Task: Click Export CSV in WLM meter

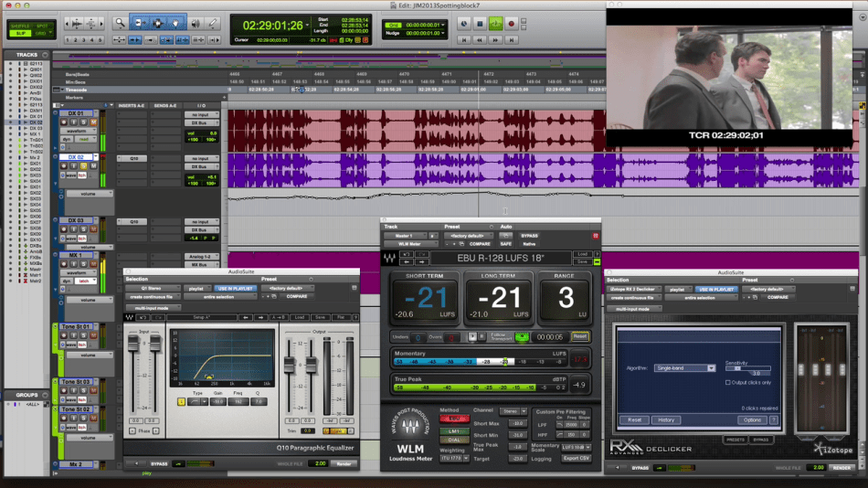Action: [x=576, y=458]
